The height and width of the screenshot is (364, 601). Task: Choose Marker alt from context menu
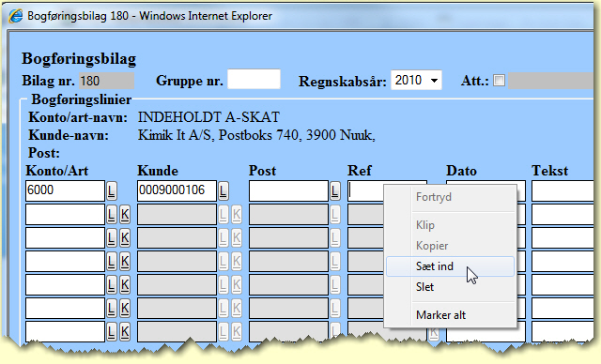450,315
